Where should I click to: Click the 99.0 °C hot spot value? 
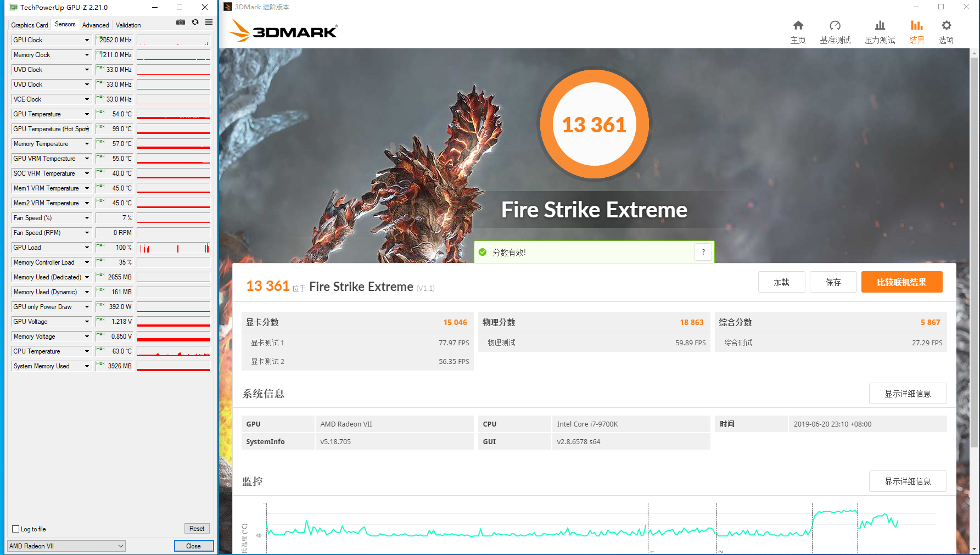[114, 129]
